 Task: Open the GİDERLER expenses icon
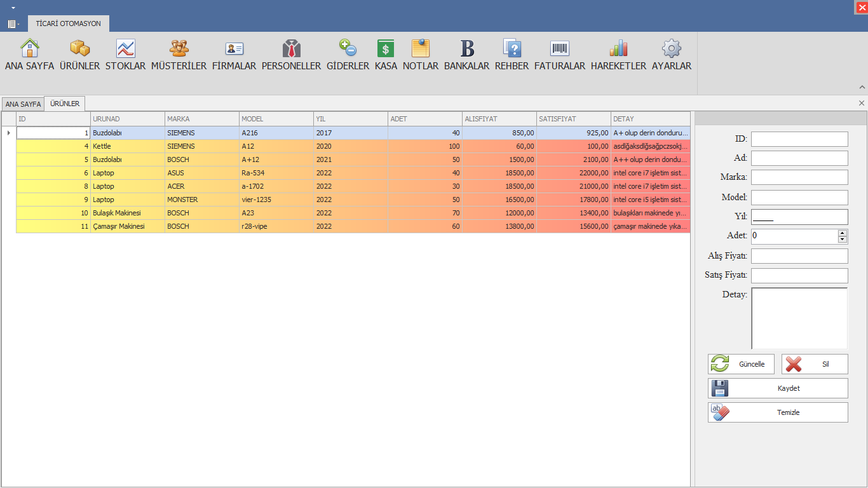(348, 49)
